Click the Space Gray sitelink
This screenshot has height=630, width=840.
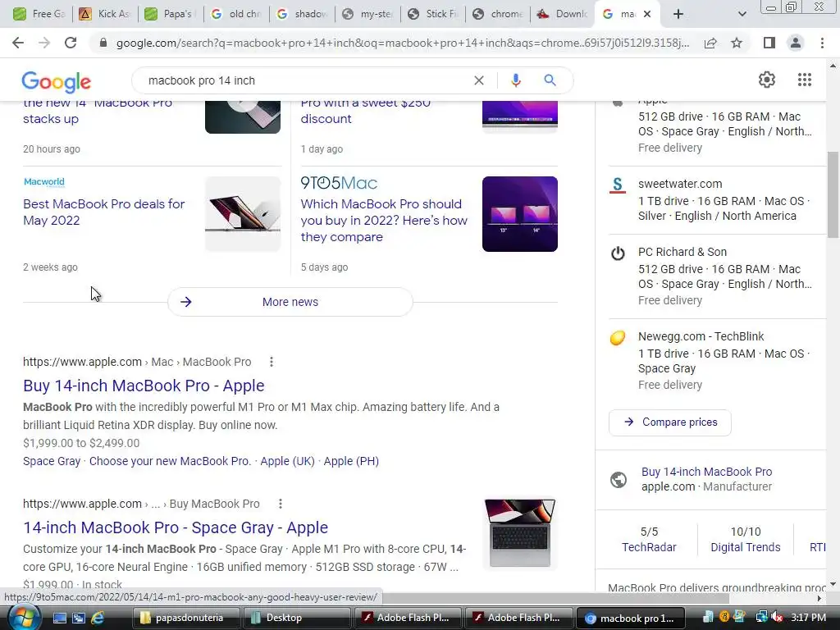pyautogui.click(x=52, y=461)
